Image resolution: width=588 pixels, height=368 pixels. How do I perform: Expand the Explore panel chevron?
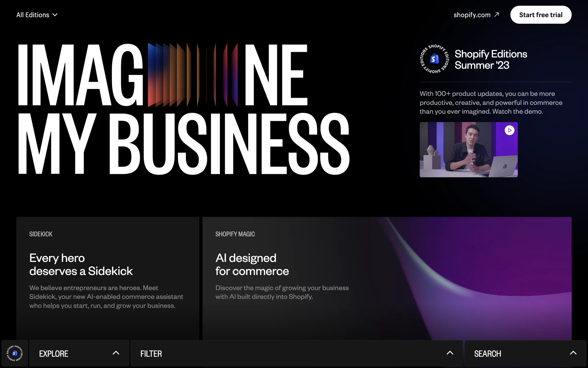(x=116, y=353)
